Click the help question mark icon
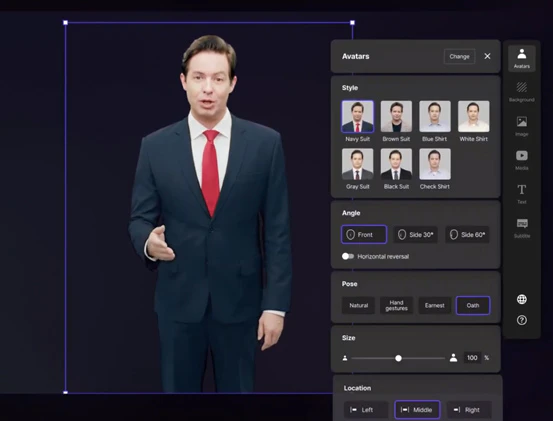This screenshot has height=421, width=553. click(x=522, y=320)
